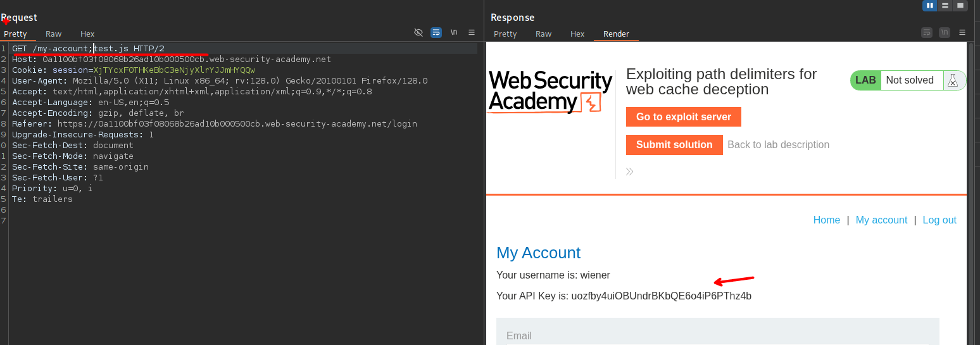This screenshot has height=345, width=980.
Task: Show non-printable characters in Request panel
Action: click(454, 32)
